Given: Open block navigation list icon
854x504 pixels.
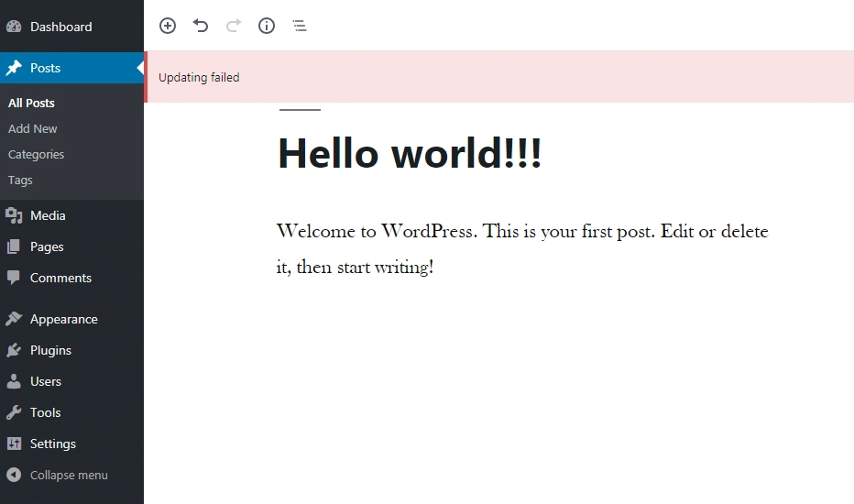Looking at the screenshot, I should coord(300,26).
